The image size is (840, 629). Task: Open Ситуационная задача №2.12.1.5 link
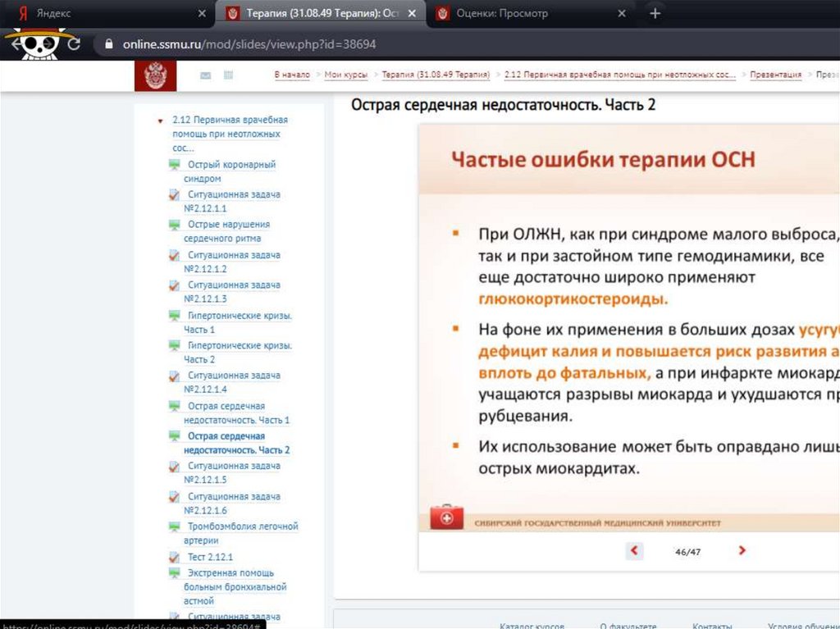point(232,473)
